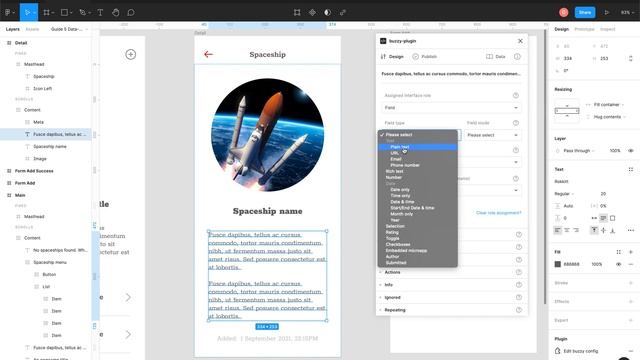Toggle fixed size text resizing

coord(612,218)
